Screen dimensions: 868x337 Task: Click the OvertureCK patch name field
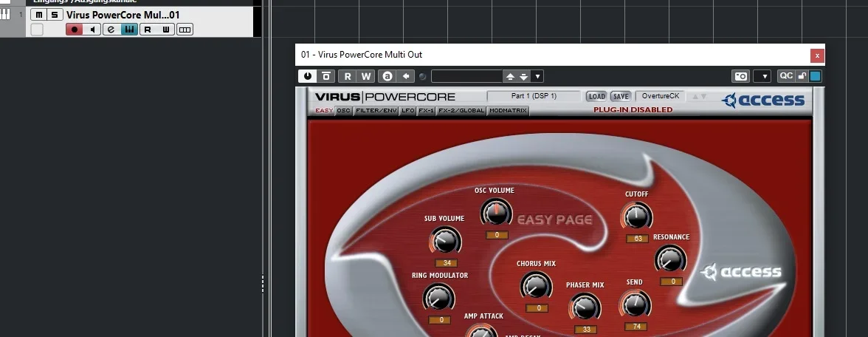tap(661, 96)
